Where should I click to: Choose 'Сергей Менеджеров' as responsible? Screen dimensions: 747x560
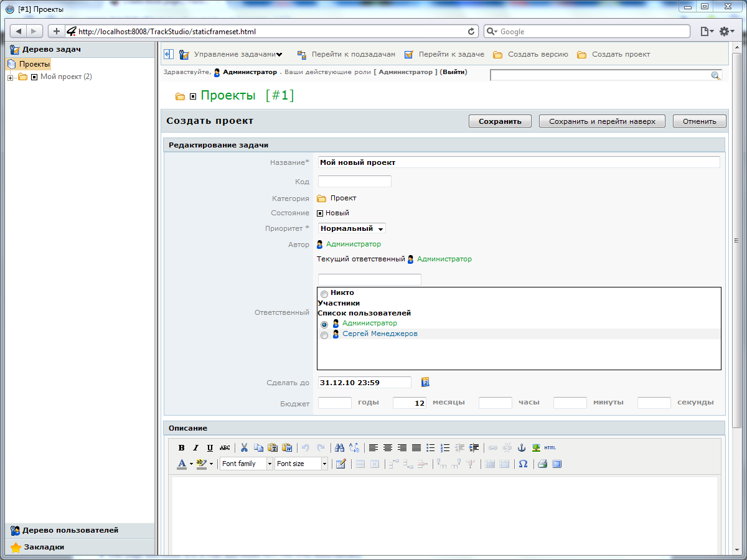(x=324, y=335)
